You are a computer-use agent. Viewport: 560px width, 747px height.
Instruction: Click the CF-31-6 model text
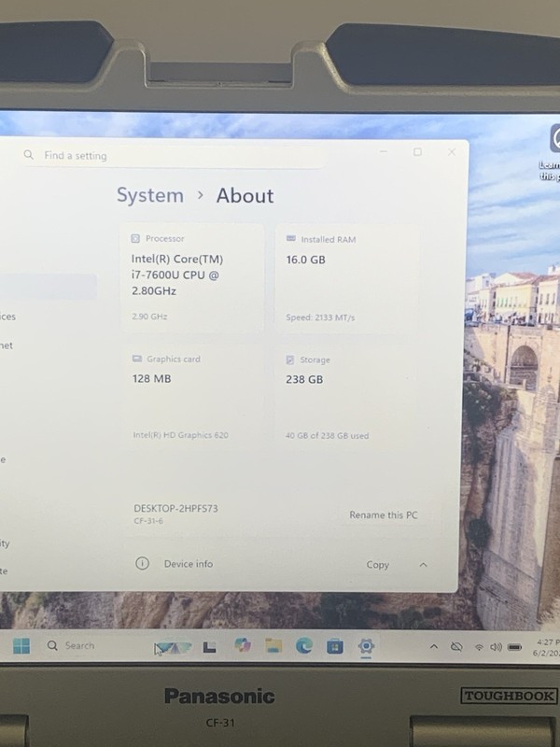148,521
